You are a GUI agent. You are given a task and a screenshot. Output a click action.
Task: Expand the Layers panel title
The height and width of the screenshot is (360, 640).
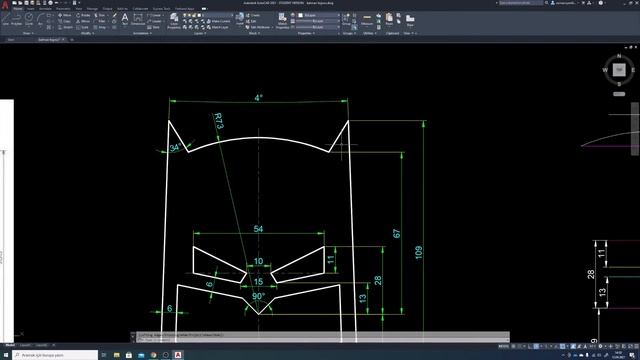tap(200, 33)
